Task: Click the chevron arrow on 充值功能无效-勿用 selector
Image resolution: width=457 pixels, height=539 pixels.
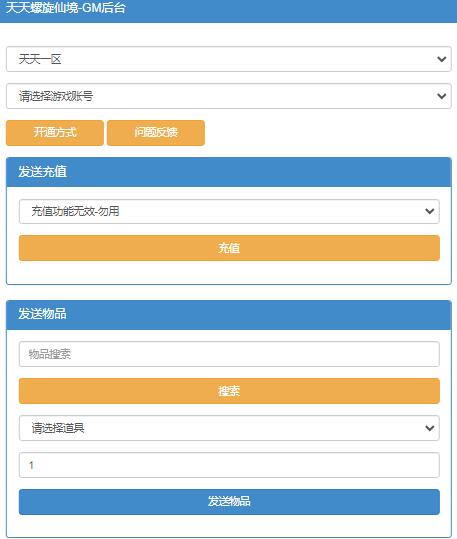Action: [x=429, y=211]
